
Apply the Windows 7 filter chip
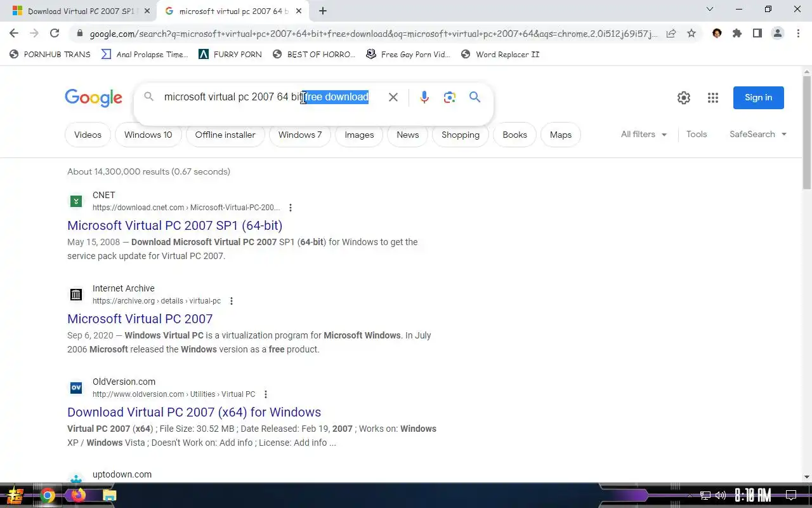tap(300, 135)
